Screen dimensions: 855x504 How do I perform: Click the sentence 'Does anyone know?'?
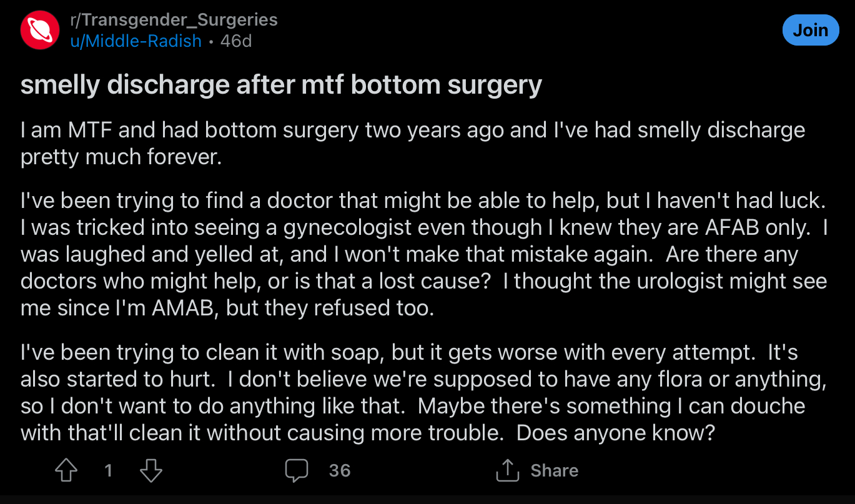coord(616,433)
